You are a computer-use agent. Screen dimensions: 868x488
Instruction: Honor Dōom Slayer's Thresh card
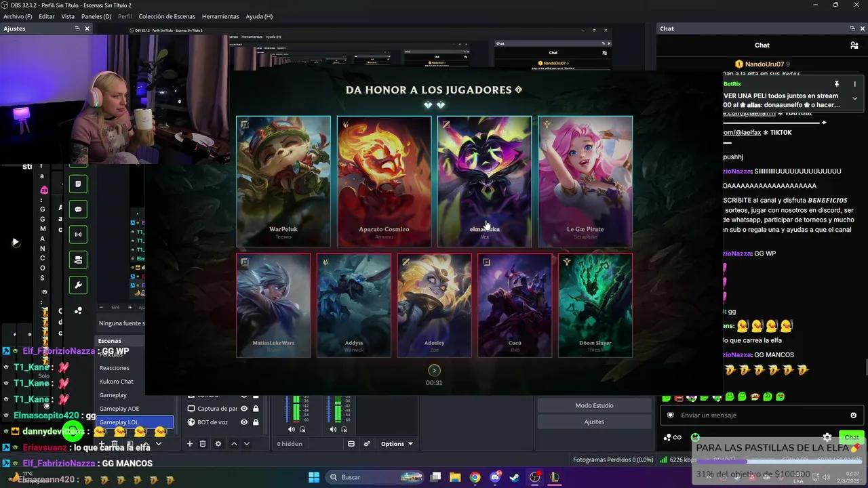click(595, 306)
